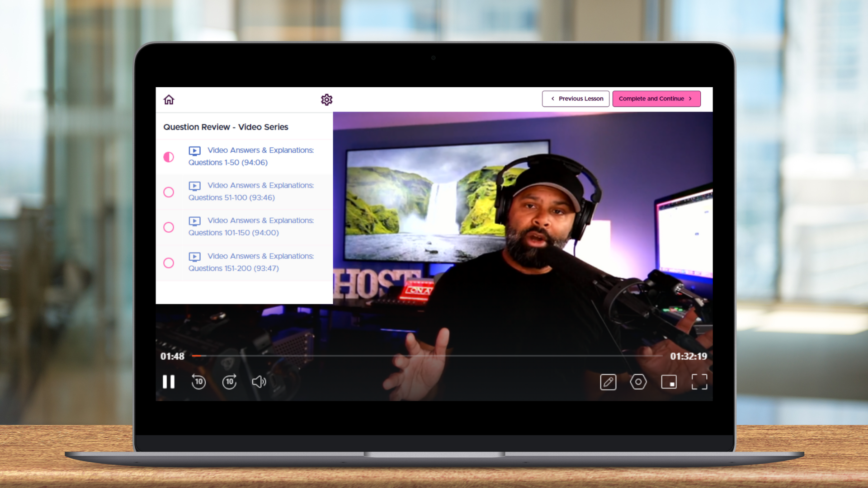Go to Previous Lesson
The height and width of the screenshot is (488, 868).
[576, 99]
